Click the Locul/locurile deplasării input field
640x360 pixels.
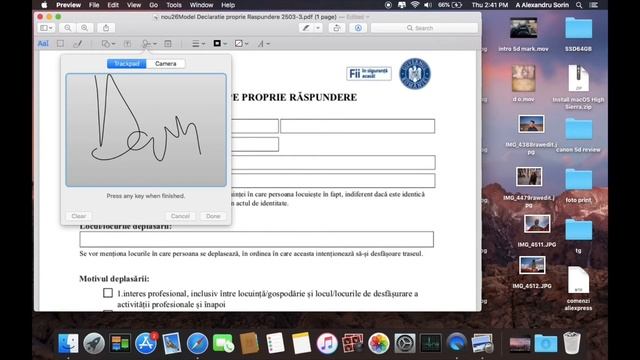coord(256,239)
